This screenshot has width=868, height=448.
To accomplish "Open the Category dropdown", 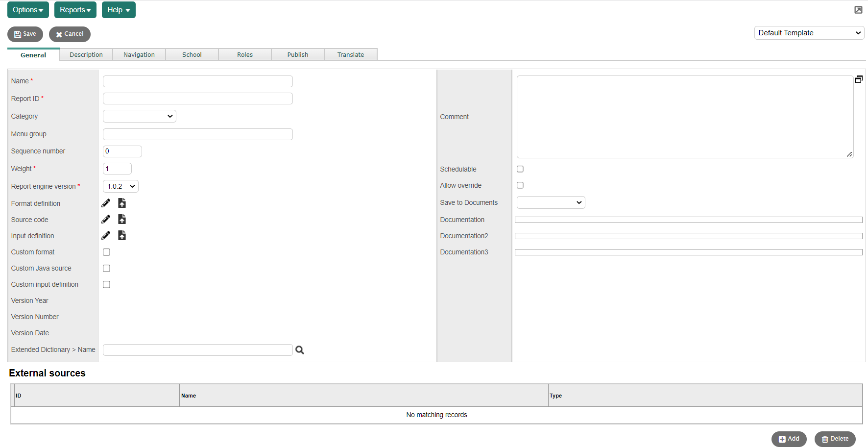I will tap(139, 116).
